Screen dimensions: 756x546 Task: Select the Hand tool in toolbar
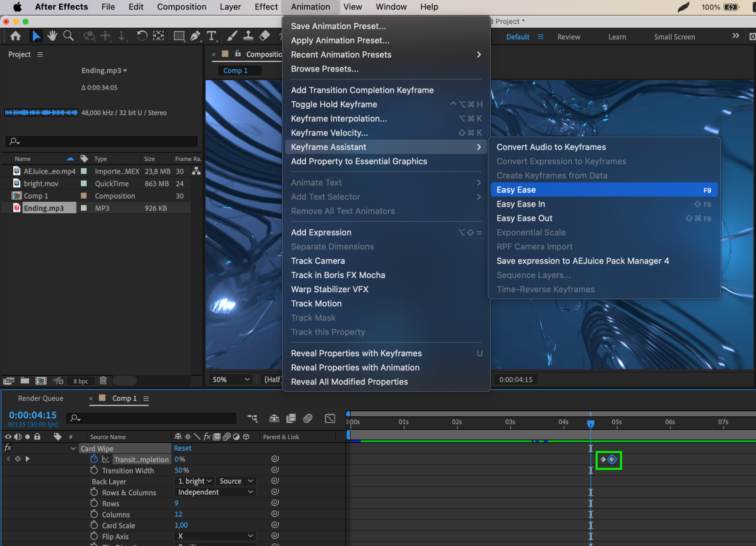click(x=52, y=36)
